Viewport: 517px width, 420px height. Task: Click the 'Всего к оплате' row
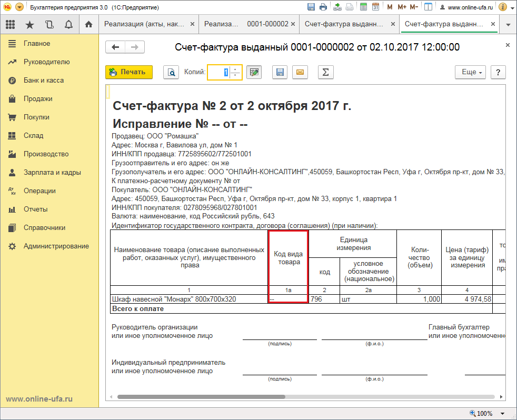(301, 308)
